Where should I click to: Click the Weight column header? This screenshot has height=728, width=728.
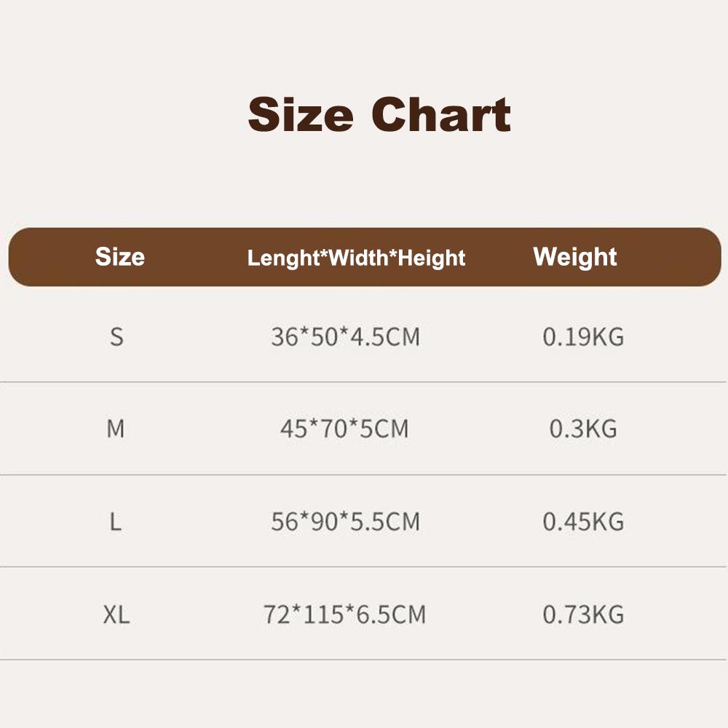click(x=575, y=257)
